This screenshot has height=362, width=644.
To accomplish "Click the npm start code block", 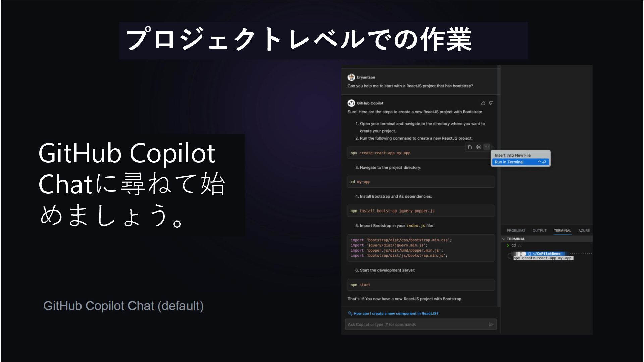I will click(421, 285).
